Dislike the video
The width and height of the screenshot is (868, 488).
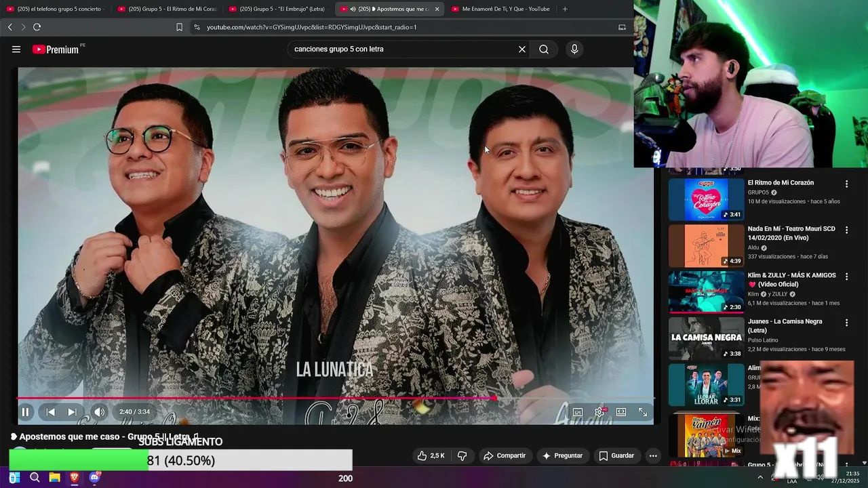(x=462, y=455)
